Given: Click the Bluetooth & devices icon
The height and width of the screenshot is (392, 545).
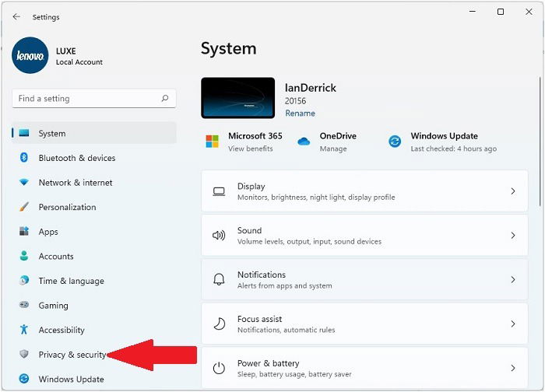Looking at the screenshot, I should (x=24, y=158).
